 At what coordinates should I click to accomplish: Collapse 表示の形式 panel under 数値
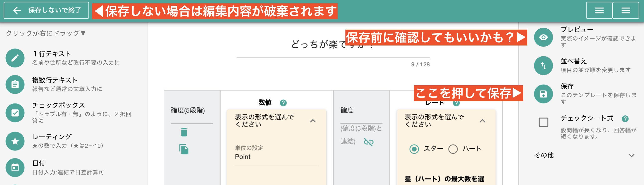[313, 121]
